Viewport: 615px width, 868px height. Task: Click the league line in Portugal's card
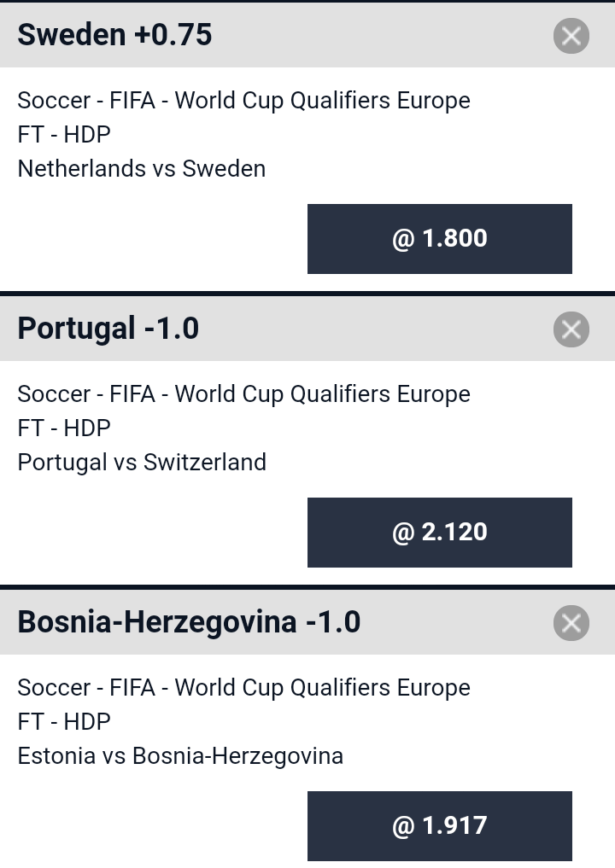pyautogui.click(x=243, y=394)
